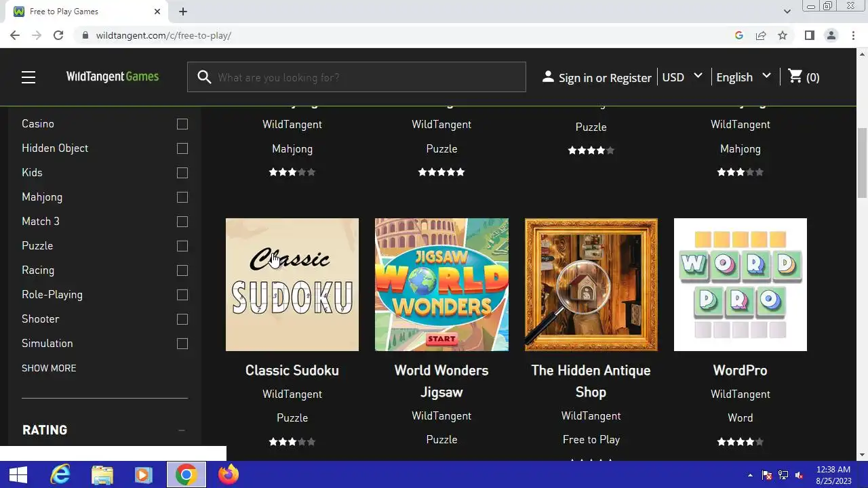
Task: Click the network icon in system tray
Action: coord(783,475)
